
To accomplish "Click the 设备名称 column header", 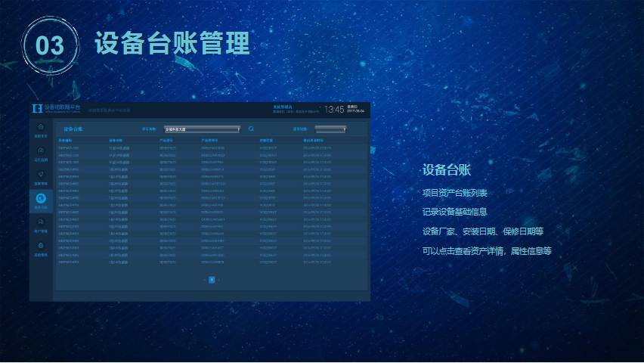I will 116,141.
